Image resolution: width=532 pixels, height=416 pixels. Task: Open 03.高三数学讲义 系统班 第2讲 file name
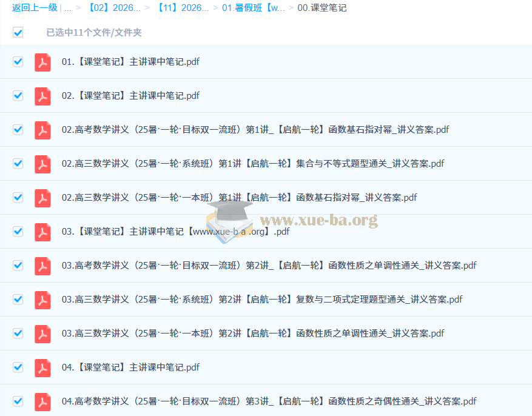tap(262, 300)
